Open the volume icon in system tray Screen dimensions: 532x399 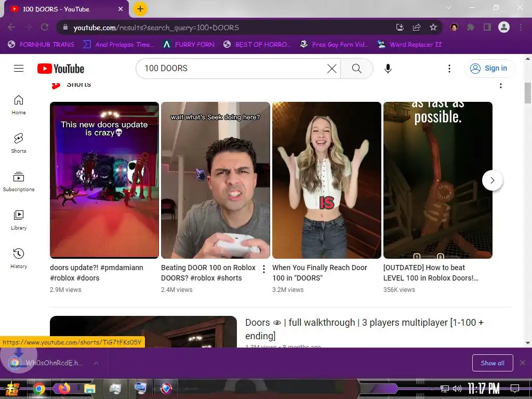pos(457,389)
